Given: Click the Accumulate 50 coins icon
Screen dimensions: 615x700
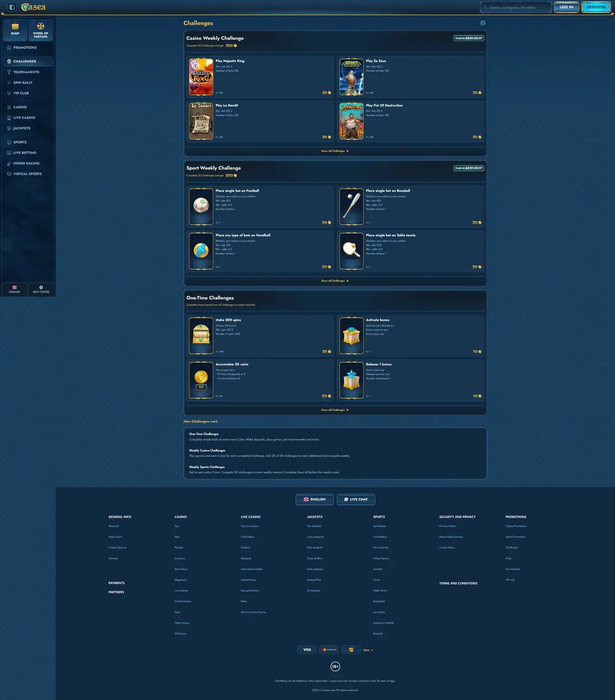Looking at the screenshot, I should (x=201, y=380).
